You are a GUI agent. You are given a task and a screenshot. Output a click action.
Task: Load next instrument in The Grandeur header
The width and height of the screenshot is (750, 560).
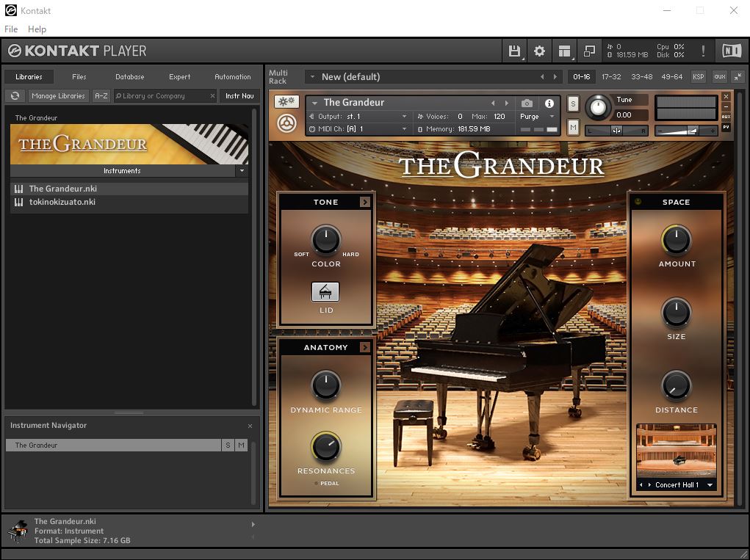[x=507, y=103]
